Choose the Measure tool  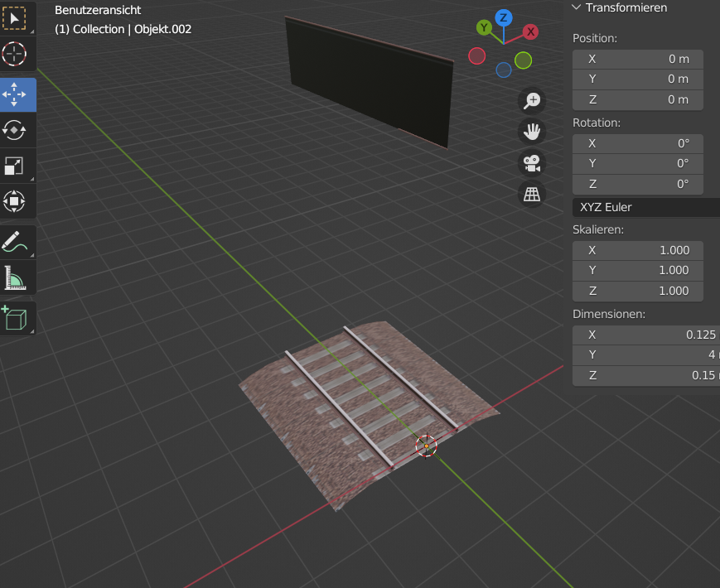[x=15, y=277]
